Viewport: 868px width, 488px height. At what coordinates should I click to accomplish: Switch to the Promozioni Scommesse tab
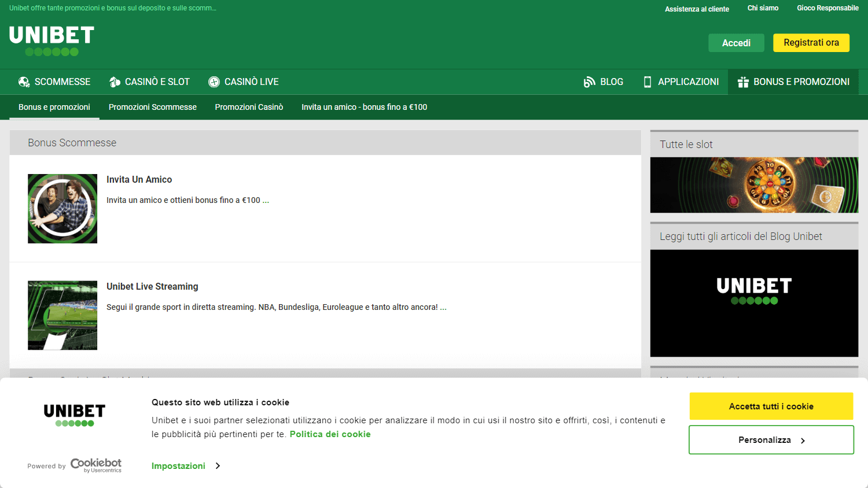(x=153, y=107)
